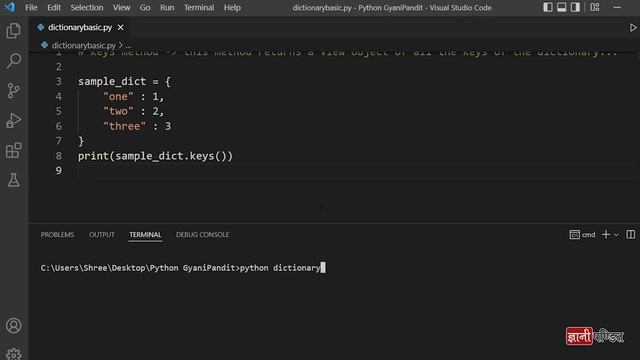This screenshot has width=640, height=360.
Task: Place cursor on empty line 9
Action: coord(355,171)
